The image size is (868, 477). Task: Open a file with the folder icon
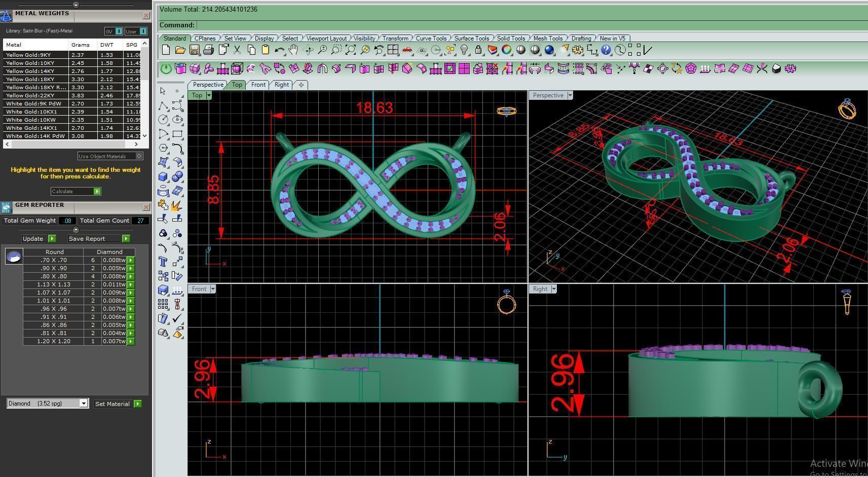180,50
